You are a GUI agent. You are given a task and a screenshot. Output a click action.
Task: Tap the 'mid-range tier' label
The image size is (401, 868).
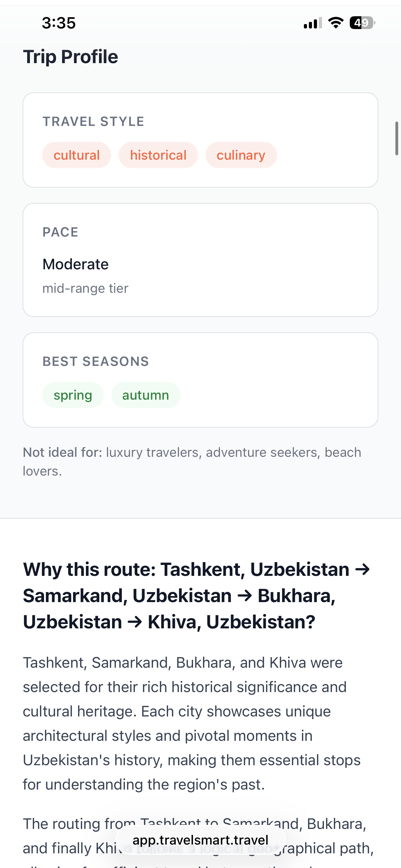[x=85, y=288]
